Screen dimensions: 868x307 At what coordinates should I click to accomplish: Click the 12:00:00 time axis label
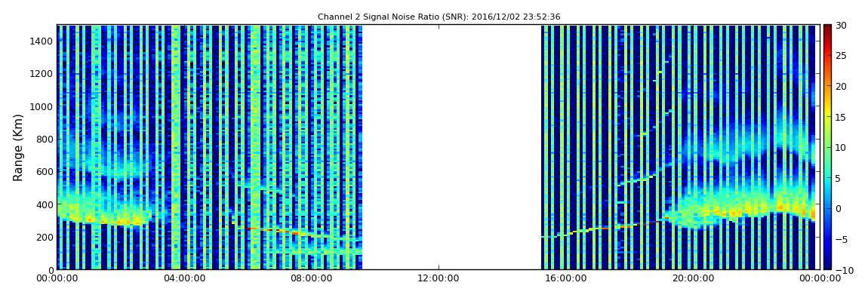[438, 279]
